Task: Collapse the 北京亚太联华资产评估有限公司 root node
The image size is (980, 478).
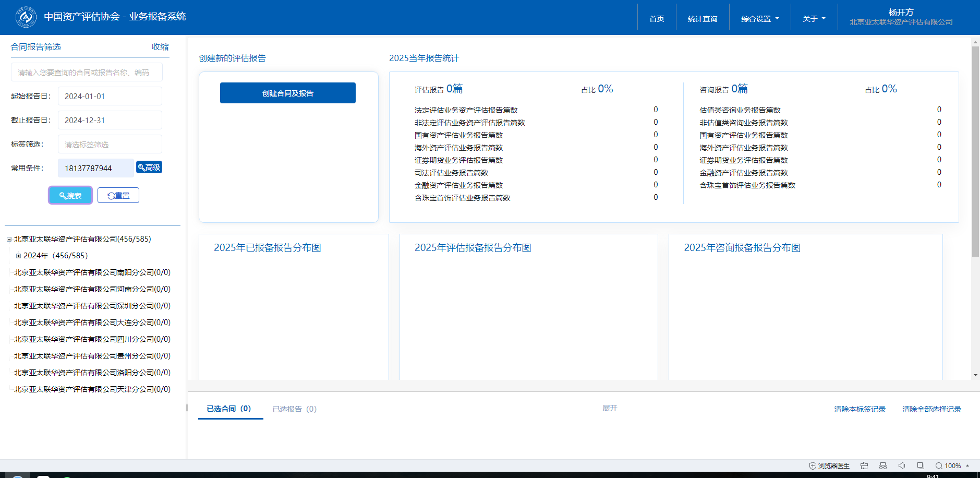Action: (9, 240)
